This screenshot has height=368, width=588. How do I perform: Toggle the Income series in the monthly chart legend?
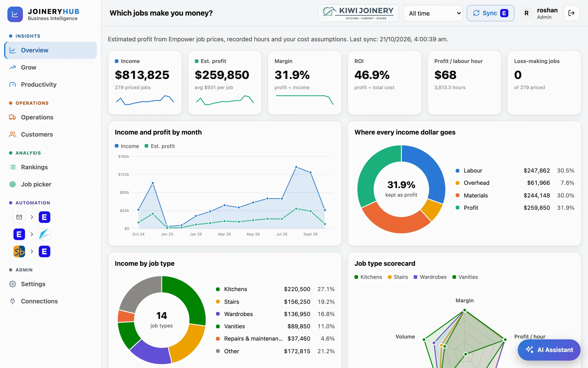127,146
